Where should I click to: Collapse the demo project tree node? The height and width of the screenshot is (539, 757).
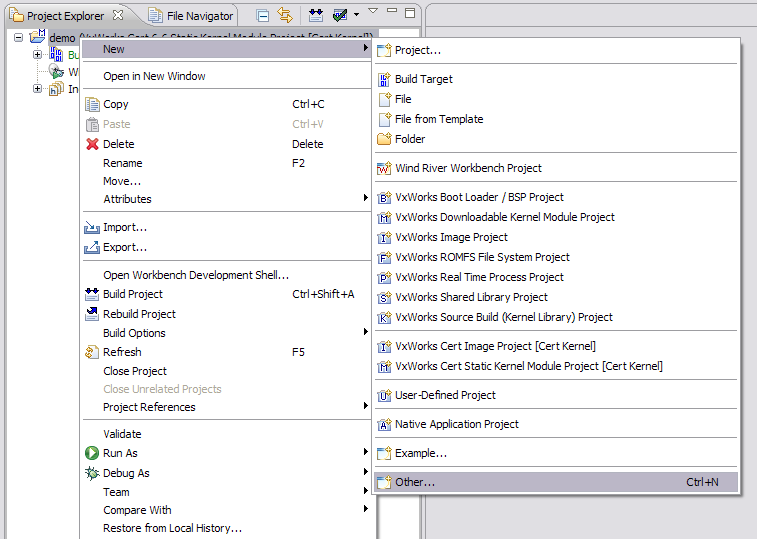click(x=18, y=37)
